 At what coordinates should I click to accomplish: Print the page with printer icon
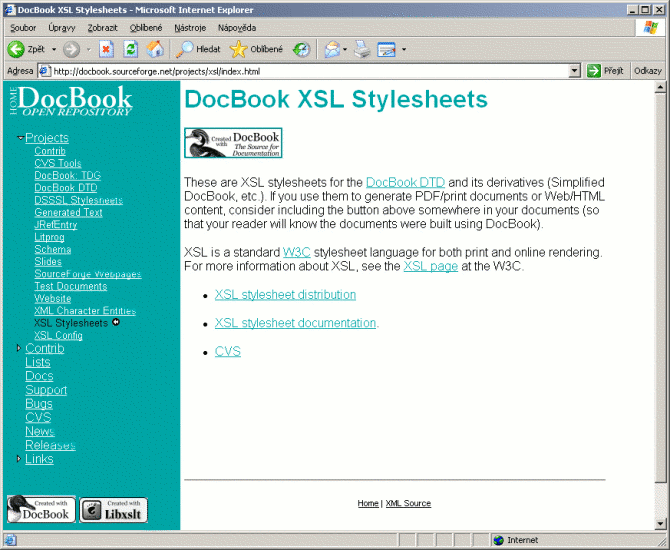point(362,50)
